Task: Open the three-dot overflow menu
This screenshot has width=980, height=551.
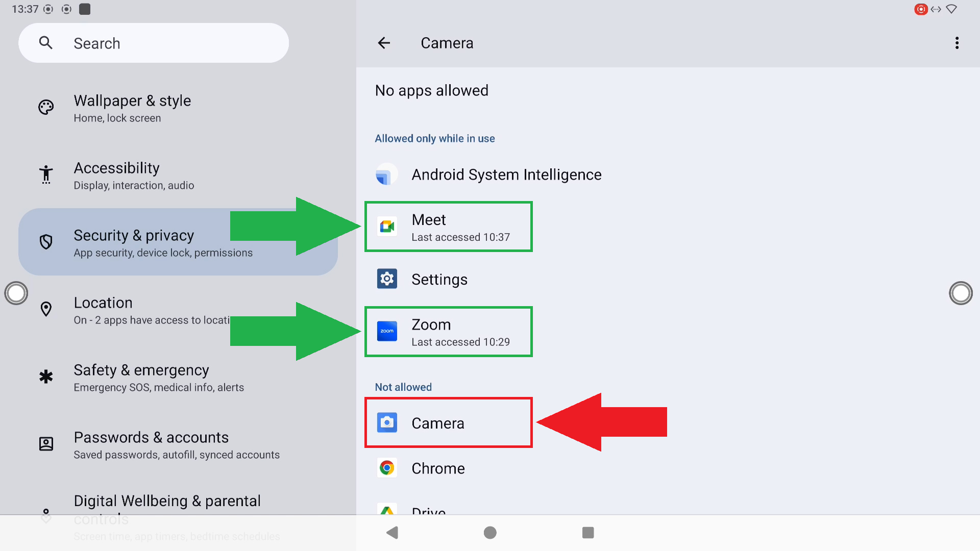Action: pyautogui.click(x=957, y=43)
